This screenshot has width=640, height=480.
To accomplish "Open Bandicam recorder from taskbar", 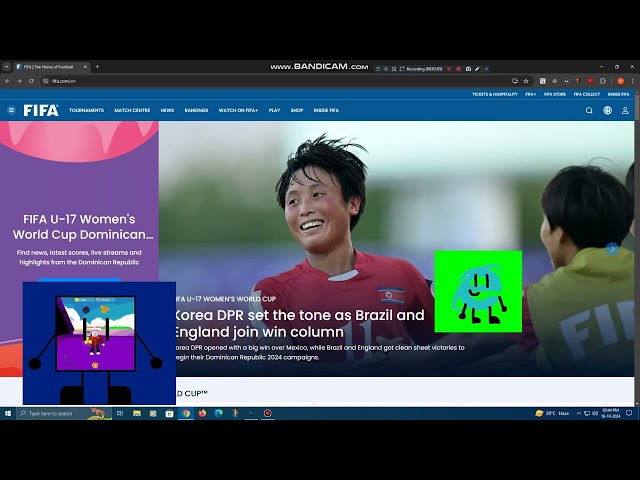I will pos(267,413).
